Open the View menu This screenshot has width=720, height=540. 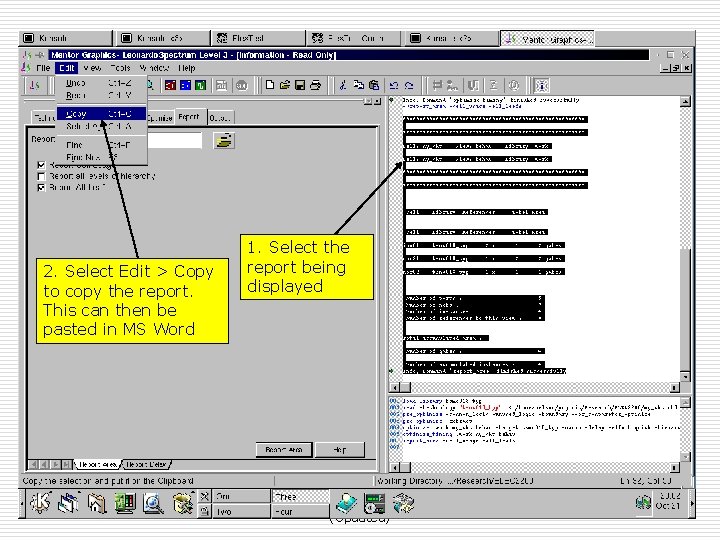pyautogui.click(x=92, y=68)
